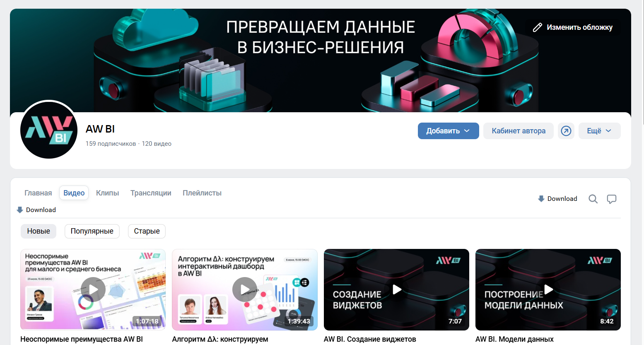
Task: Click the share arrow icon next to Кабинет автора
Action: pos(566,131)
